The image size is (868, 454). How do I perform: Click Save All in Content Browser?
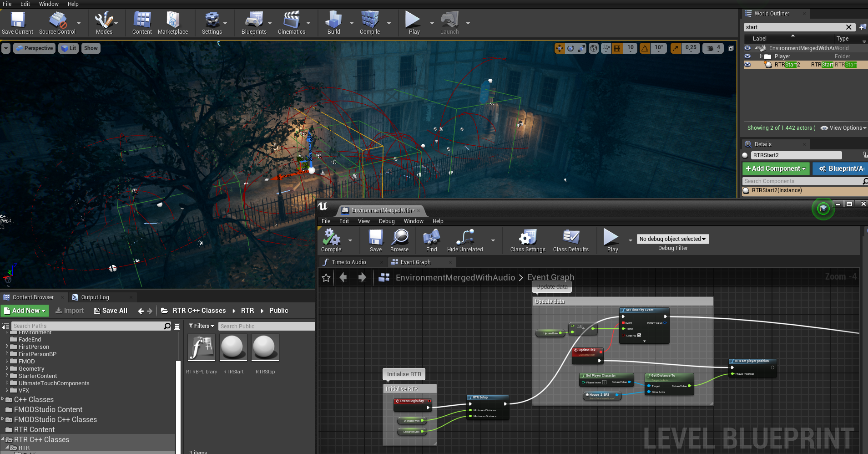[x=111, y=311]
